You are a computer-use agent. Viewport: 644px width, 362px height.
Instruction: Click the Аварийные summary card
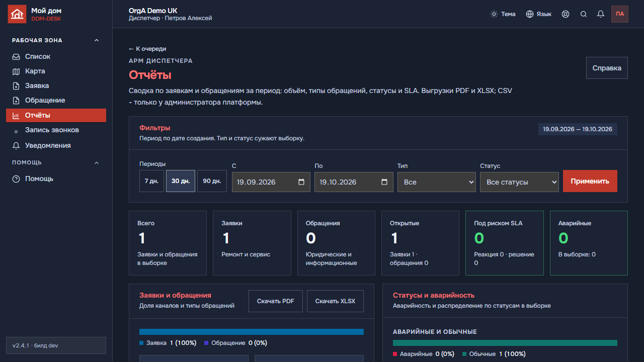tap(589, 243)
